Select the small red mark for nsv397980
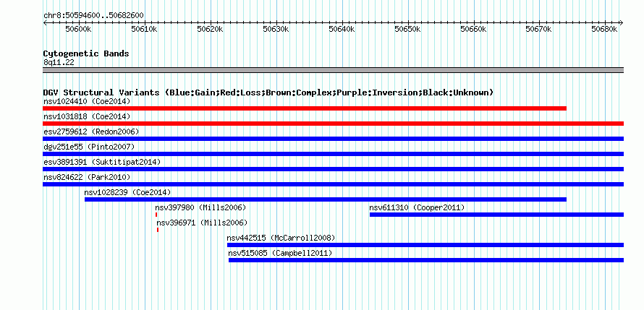Screen dimensions: 644x310 (x=156, y=215)
